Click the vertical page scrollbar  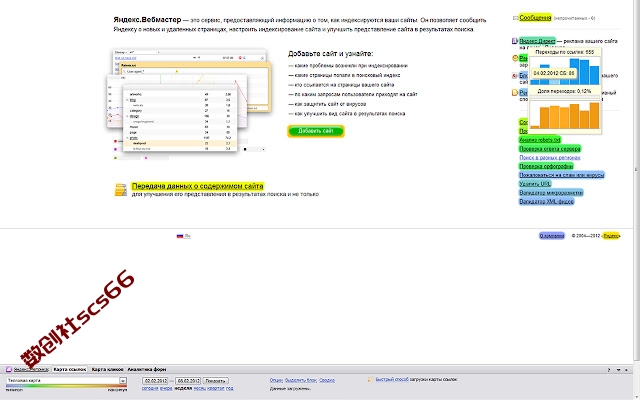pyautogui.click(x=636, y=180)
